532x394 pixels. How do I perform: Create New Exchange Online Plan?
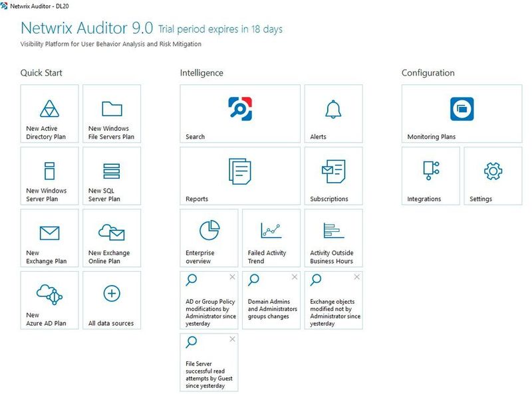(x=112, y=238)
